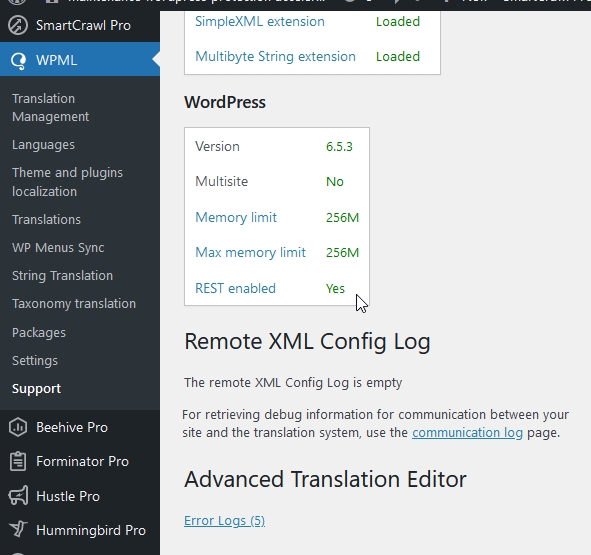Image resolution: width=591 pixels, height=555 pixels.
Task: Open Theme and plugins localization
Action: pyautogui.click(x=67, y=182)
